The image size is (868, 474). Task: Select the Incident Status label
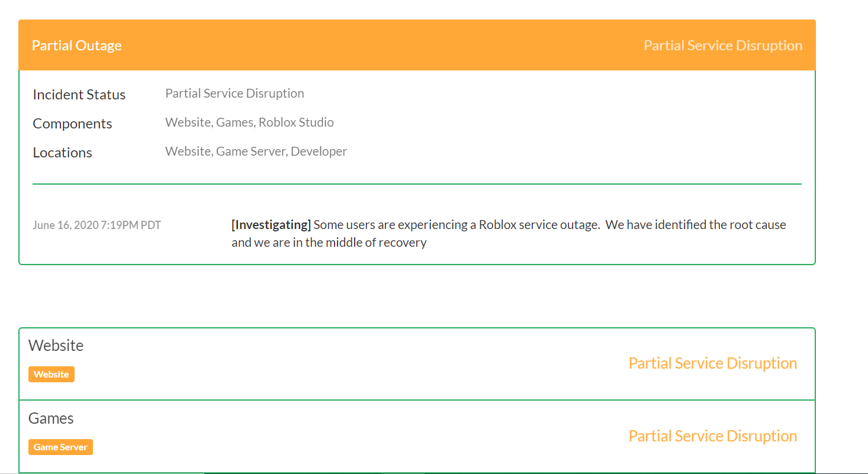(x=79, y=95)
